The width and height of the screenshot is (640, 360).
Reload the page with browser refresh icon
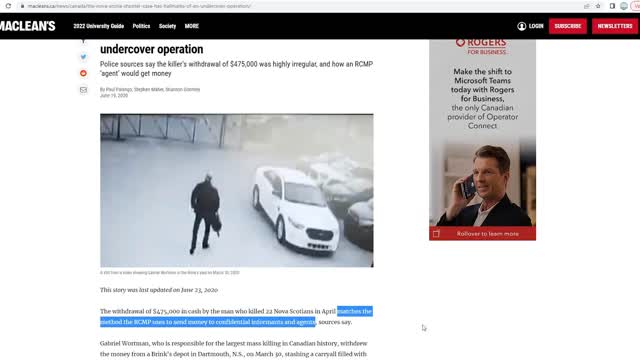click(x=8, y=6)
